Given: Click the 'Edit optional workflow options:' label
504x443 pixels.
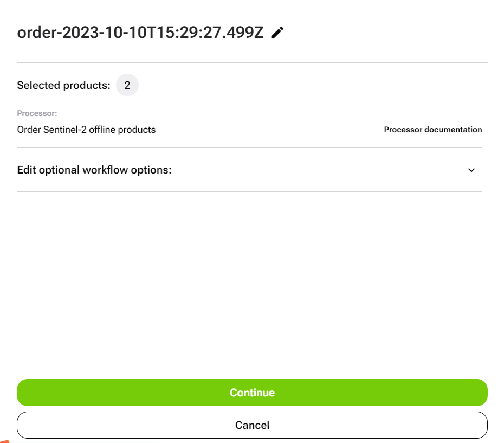Looking at the screenshot, I should [94, 170].
